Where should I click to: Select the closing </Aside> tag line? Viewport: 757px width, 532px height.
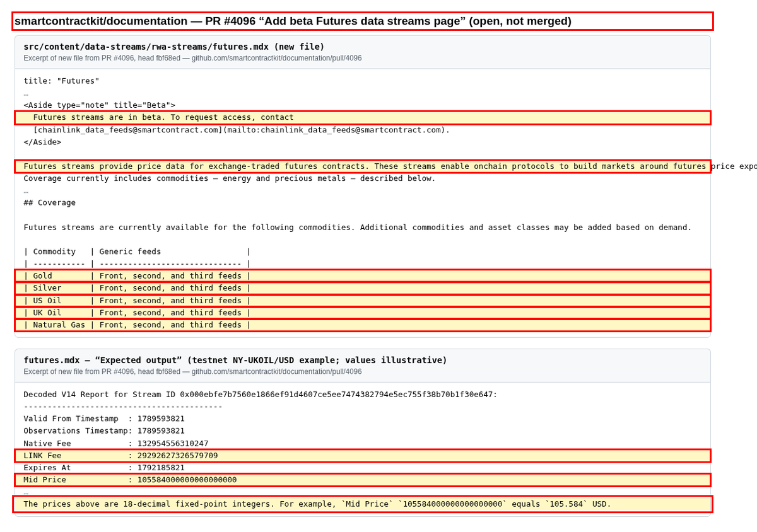[x=43, y=142]
